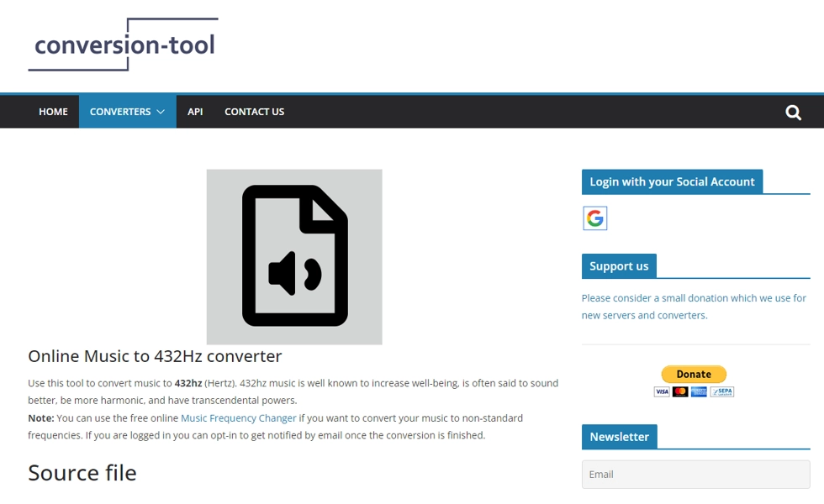Screen dimensions: 824x504
Task: Click the audio file icon above the converter title
Action: 293,256
